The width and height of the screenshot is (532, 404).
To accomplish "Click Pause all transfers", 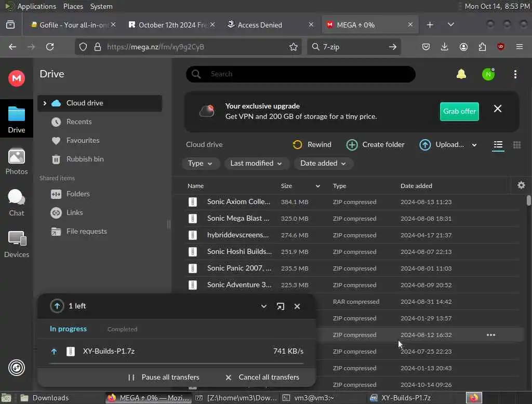I will (x=164, y=377).
